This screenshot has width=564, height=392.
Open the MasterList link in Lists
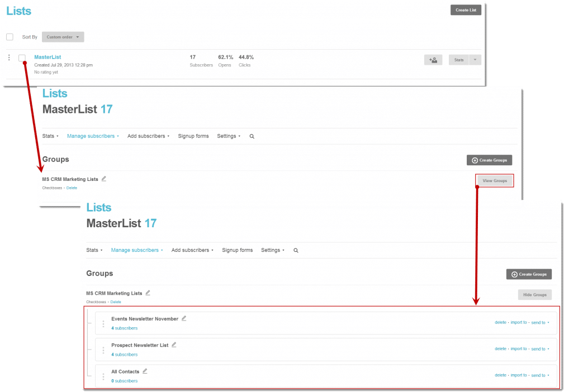(x=48, y=57)
